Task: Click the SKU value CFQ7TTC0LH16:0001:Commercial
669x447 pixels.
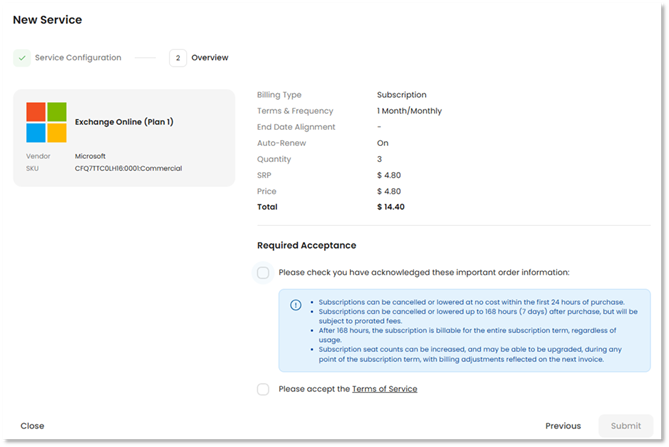Action: click(x=128, y=168)
